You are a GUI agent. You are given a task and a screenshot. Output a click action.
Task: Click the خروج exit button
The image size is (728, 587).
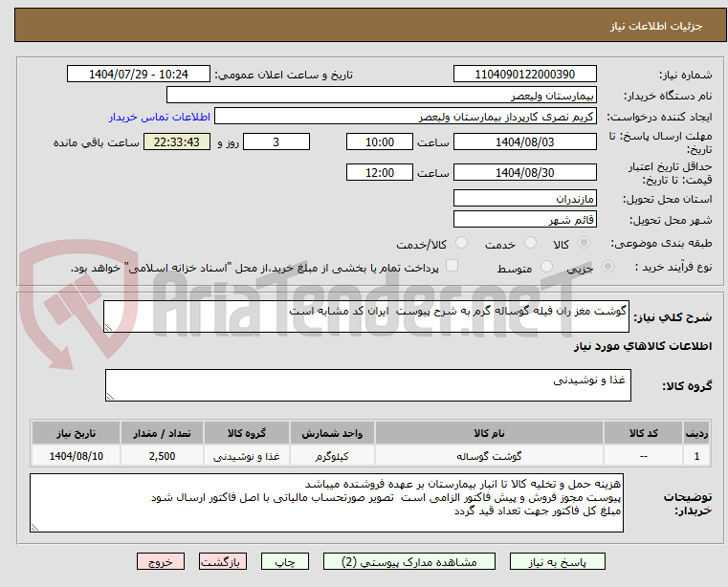tap(160, 561)
